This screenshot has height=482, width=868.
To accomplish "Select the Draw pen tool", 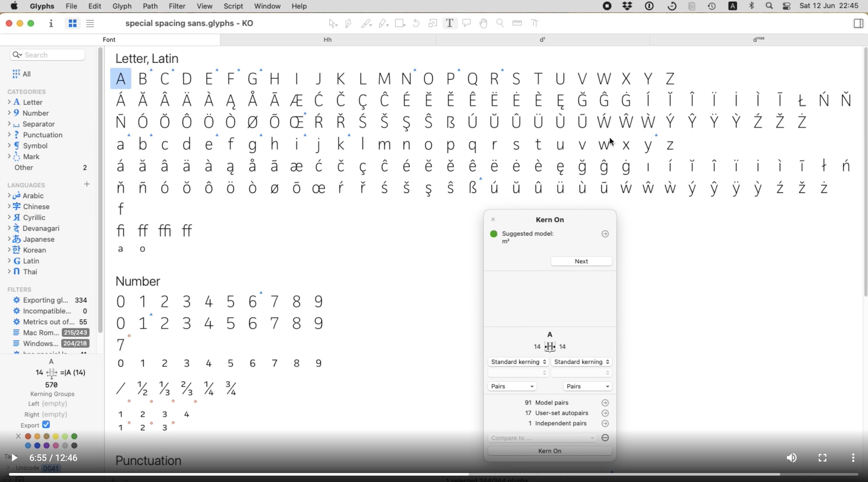I will click(349, 23).
